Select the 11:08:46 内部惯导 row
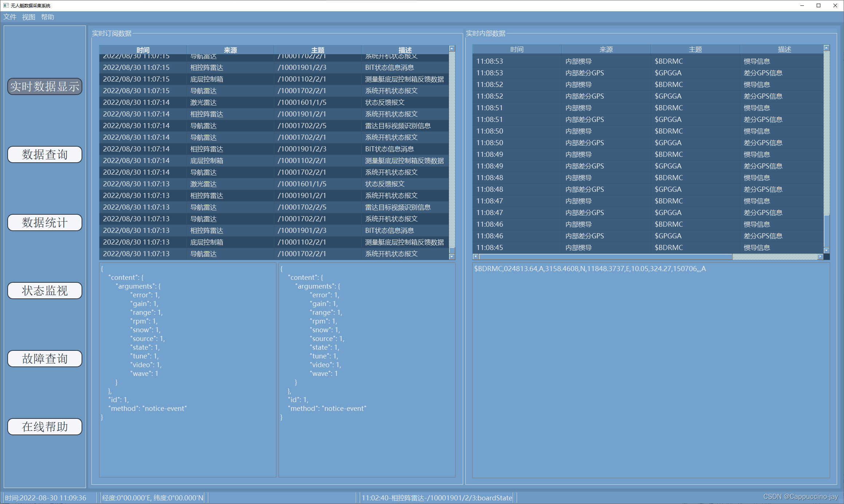844x504 pixels. point(648,225)
